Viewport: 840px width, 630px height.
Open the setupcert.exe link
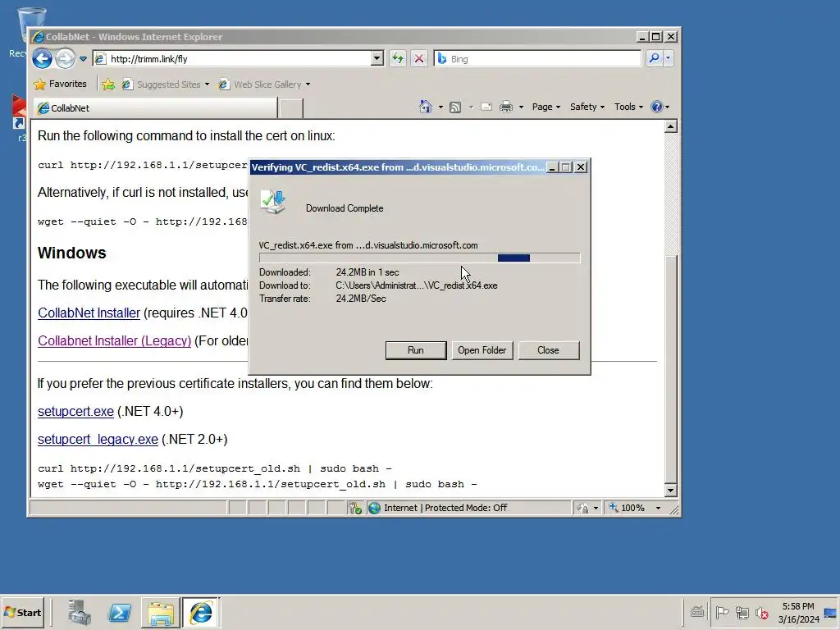click(x=75, y=412)
